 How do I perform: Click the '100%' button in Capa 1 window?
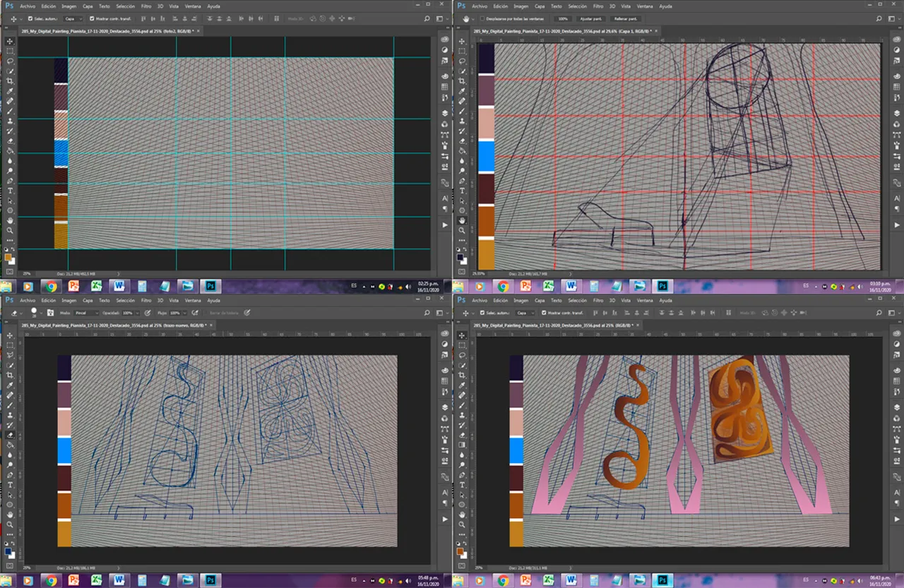tap(563, 18)
